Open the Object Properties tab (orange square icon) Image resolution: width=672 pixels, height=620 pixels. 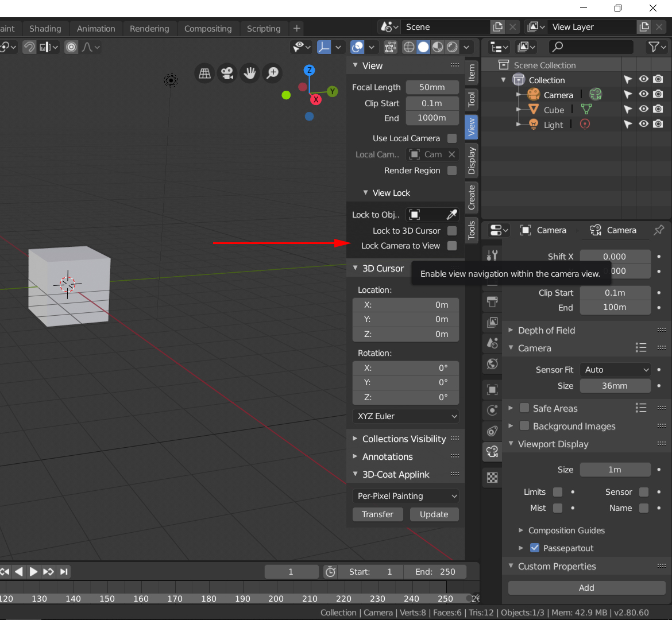[x=492, y=389]
